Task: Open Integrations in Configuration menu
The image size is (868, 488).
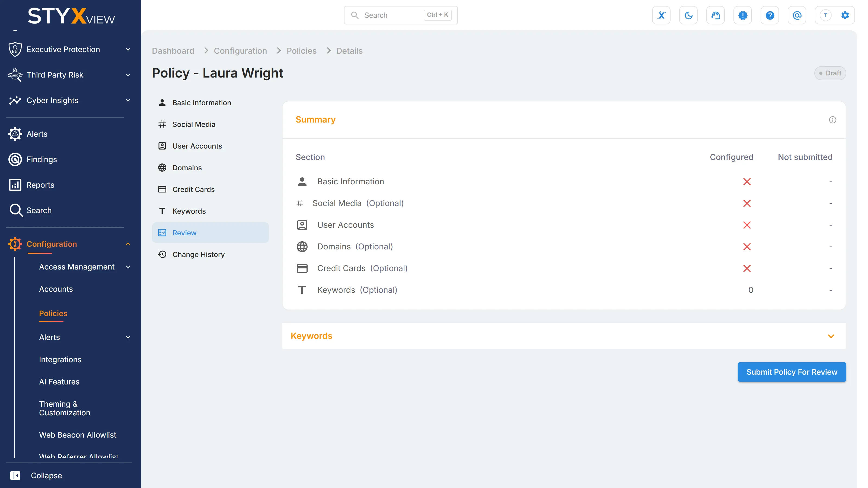Action: pyautogui.click(x=60, y=359)
